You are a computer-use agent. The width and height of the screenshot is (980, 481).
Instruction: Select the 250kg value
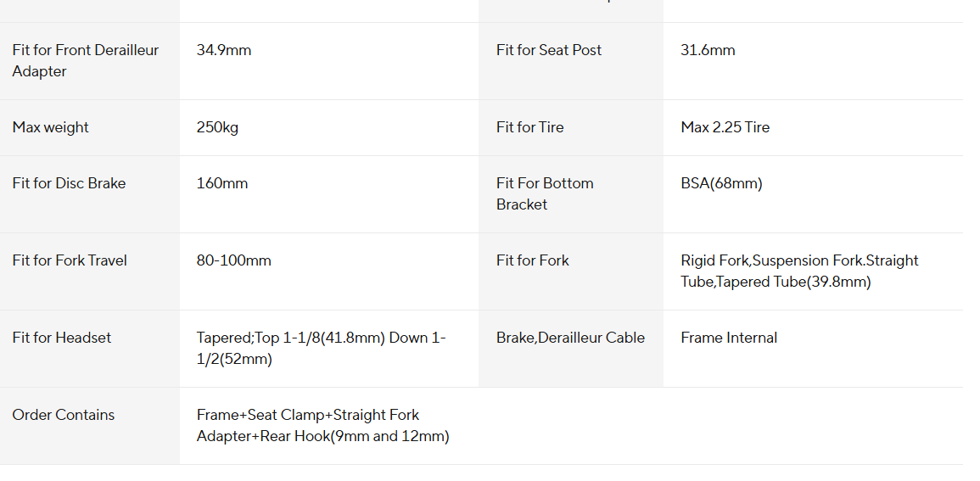[x=217, y=127]
